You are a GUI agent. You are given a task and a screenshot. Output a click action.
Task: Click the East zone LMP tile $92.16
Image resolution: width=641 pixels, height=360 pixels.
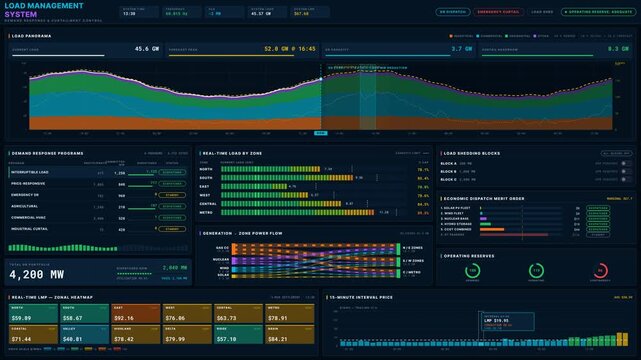136,313
